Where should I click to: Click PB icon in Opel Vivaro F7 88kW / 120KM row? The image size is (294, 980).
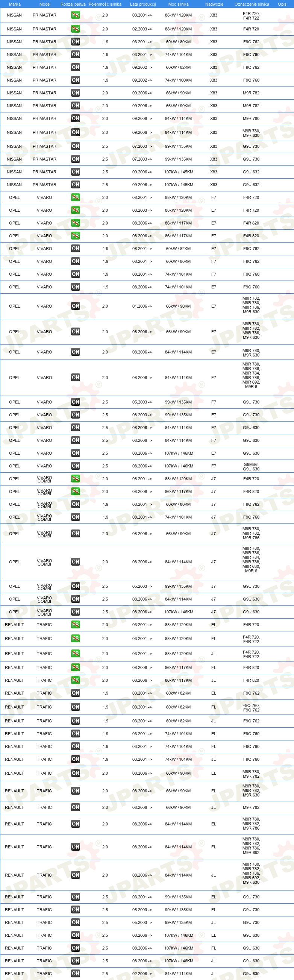(75, 197)
